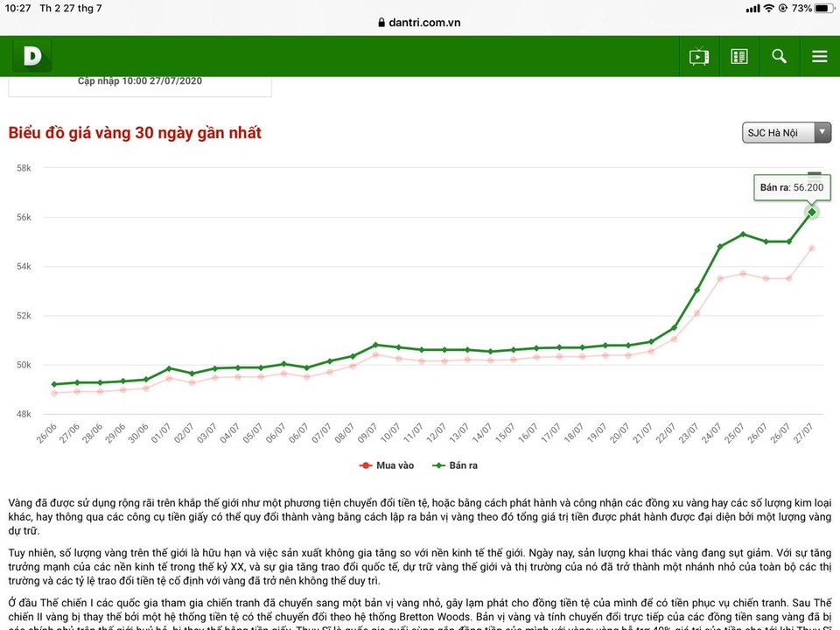Click the 09/07 date label
The width and height of the screenshot is (840, 630).
tap(367, 433)
